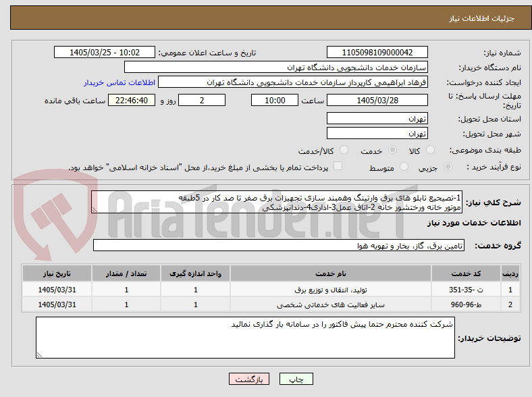Image resolution: width=532 pixels, height=397 pixels.
Task: Click the کد خدمت column header
Action: (467, 273)
